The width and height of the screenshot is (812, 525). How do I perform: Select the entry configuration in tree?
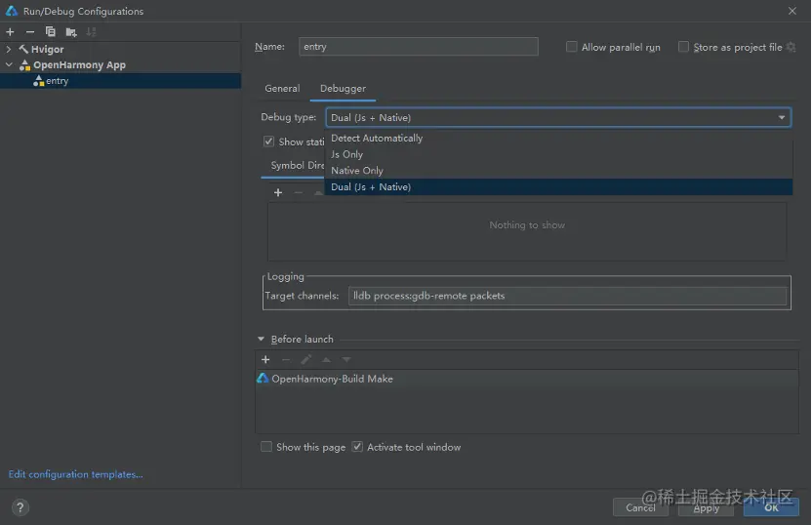(x=120, y=81)
